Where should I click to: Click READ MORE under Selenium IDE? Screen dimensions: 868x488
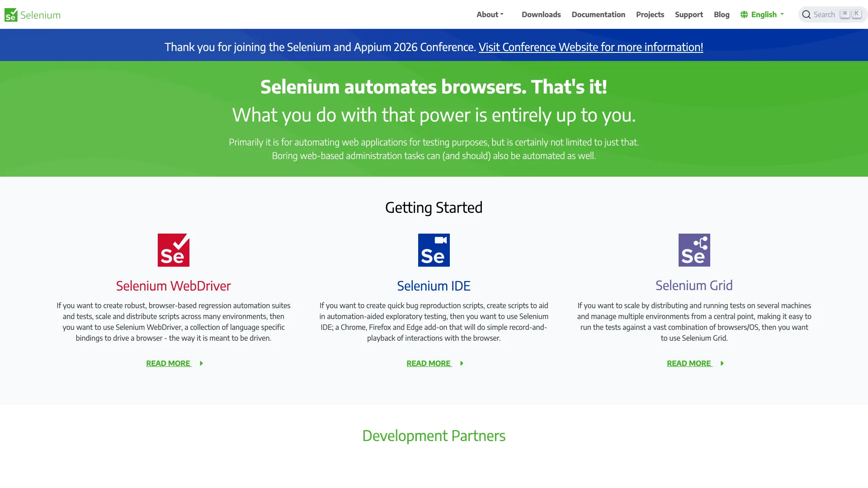click(x=429, y=363)
